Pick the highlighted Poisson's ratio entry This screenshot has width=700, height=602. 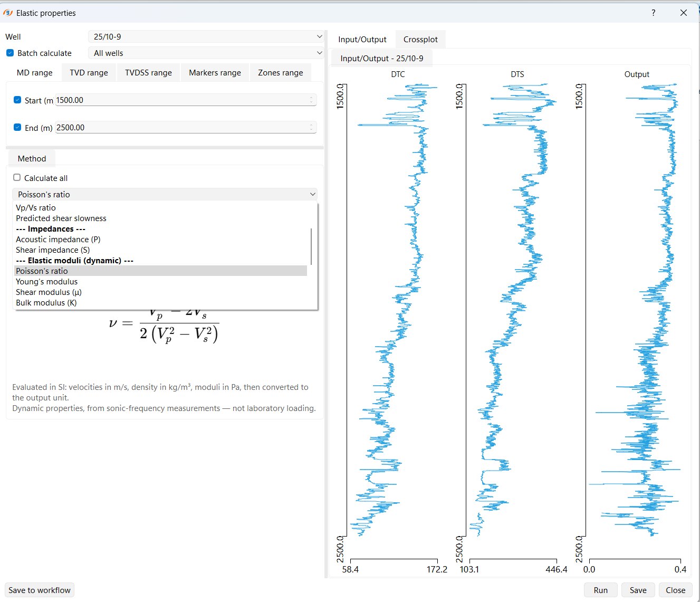(x=160, y=271)
